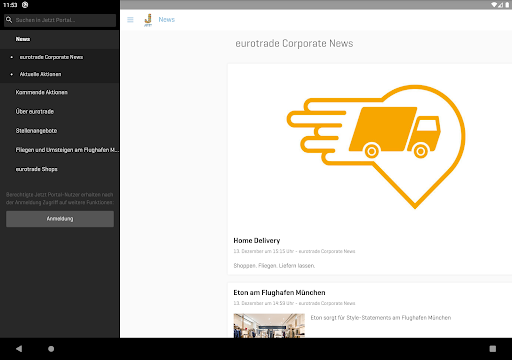This screenshot has width=512, height=360.
Task: Open the Home Delivery article headline
Action: pyautogui.click(x=257, y=240)
